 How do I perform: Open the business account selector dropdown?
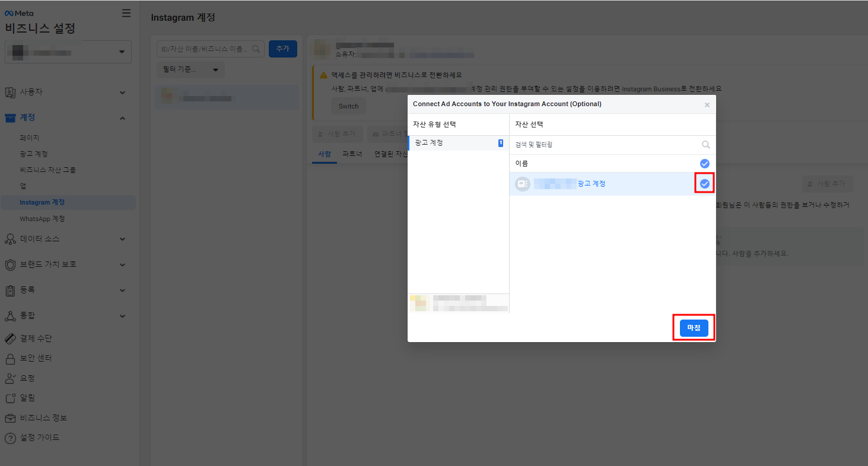[x=68, y=52]
